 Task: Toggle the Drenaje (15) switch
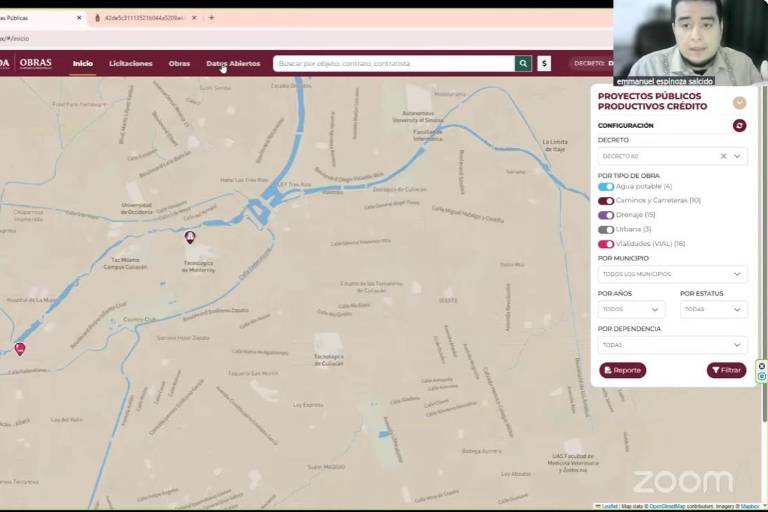[606, 215]
